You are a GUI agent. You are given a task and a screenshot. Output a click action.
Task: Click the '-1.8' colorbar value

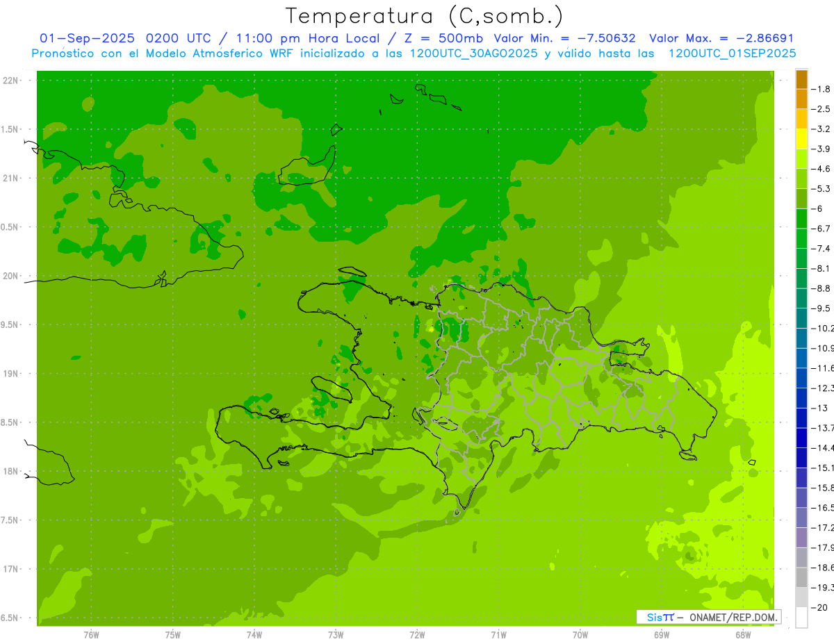point(821,89)
